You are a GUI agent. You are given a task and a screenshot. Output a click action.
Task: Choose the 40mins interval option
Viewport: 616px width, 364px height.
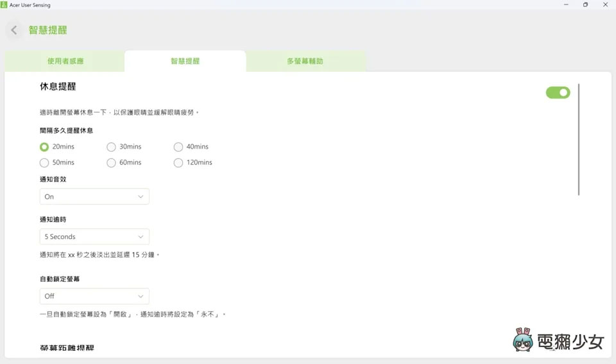click(178, 147)
